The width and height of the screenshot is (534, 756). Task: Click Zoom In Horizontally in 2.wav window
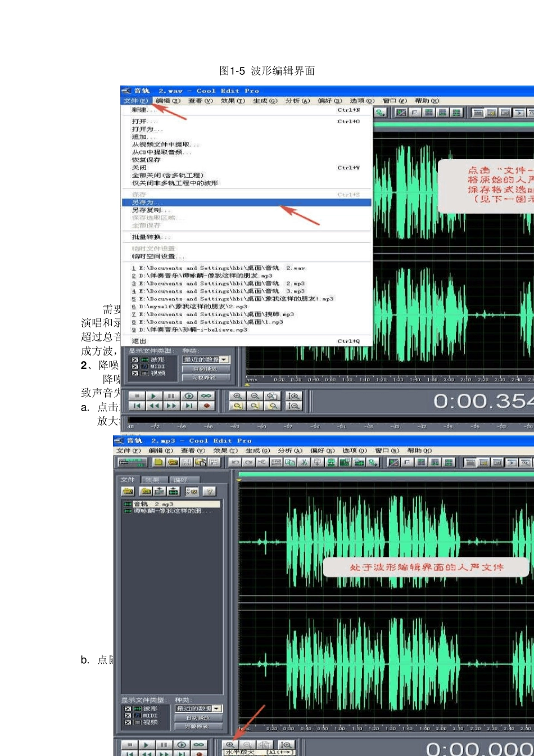[x=238, y=395]
